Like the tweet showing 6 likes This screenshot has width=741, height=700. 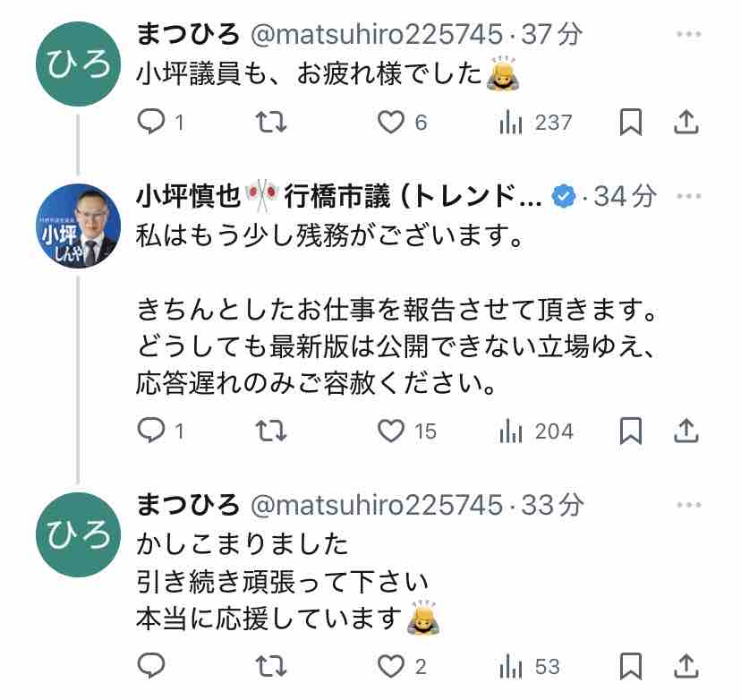(391, 123)
